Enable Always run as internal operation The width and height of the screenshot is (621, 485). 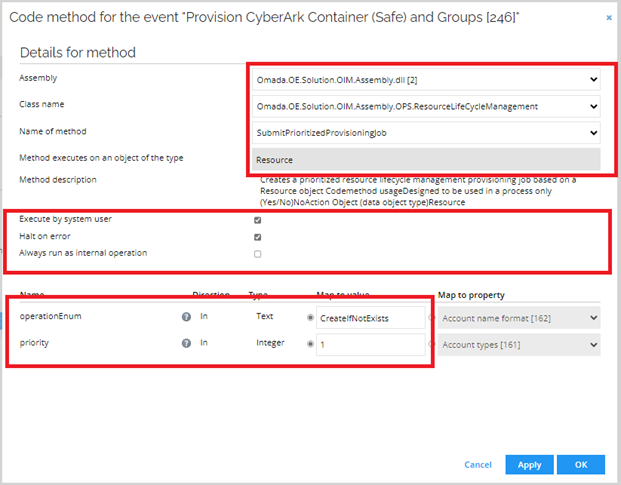[257, 254]
